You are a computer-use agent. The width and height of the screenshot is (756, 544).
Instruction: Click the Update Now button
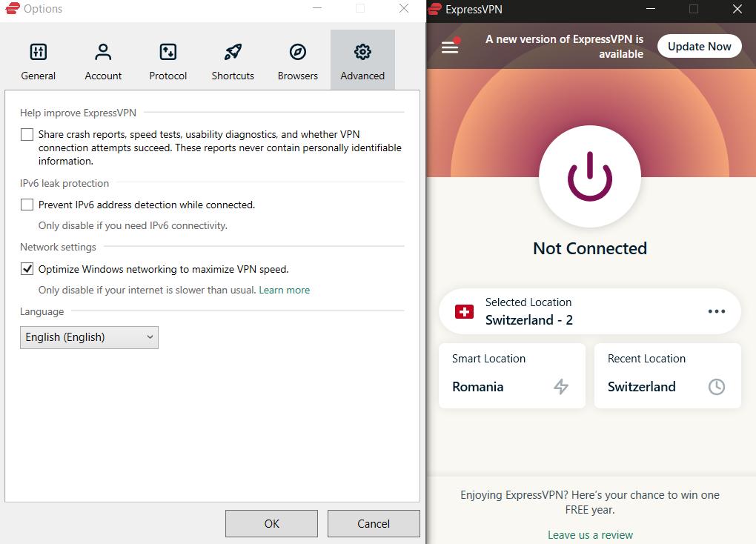pyautogui.click(x=699, y=46)
